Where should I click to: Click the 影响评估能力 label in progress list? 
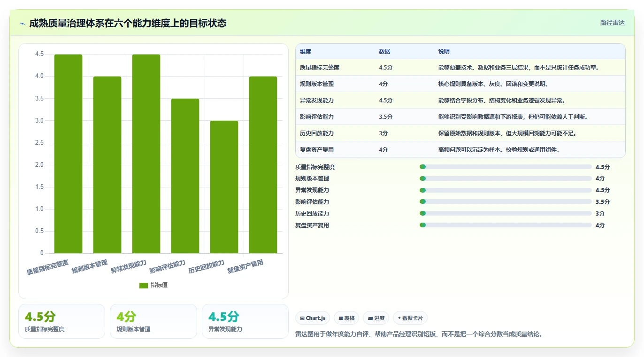tap(312, 202)
